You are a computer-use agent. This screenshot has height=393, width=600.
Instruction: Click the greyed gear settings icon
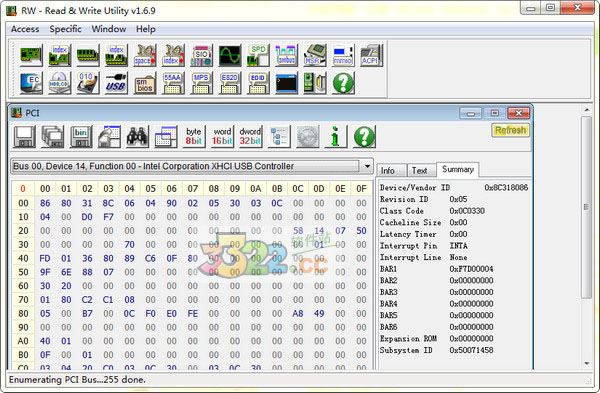tap(308, 137)
